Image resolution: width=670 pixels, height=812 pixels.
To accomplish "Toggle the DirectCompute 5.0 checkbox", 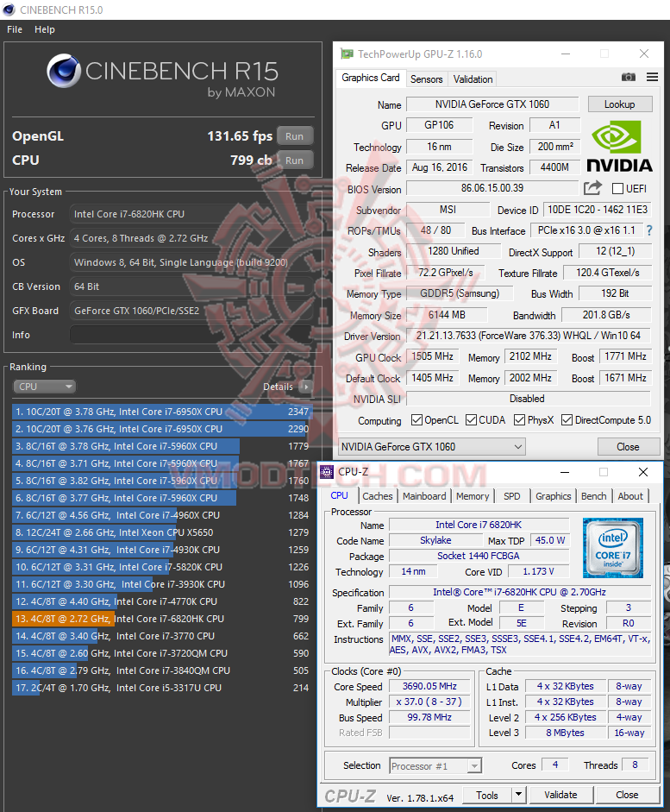I will pos(567,420).
